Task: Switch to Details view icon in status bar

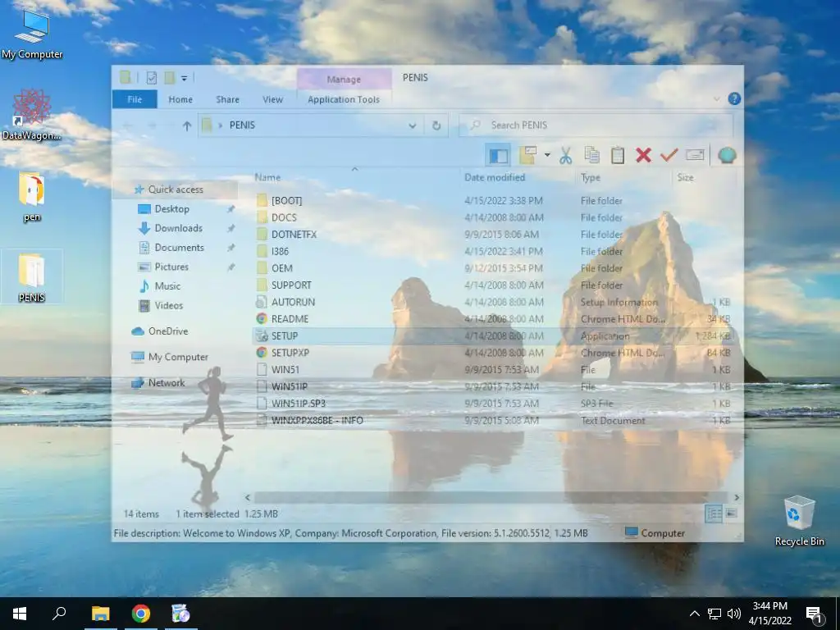Action: click(x=714, y=514)
